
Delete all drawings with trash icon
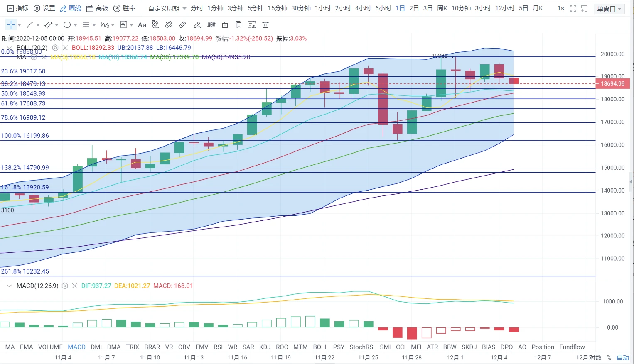[x=265, y=25]
